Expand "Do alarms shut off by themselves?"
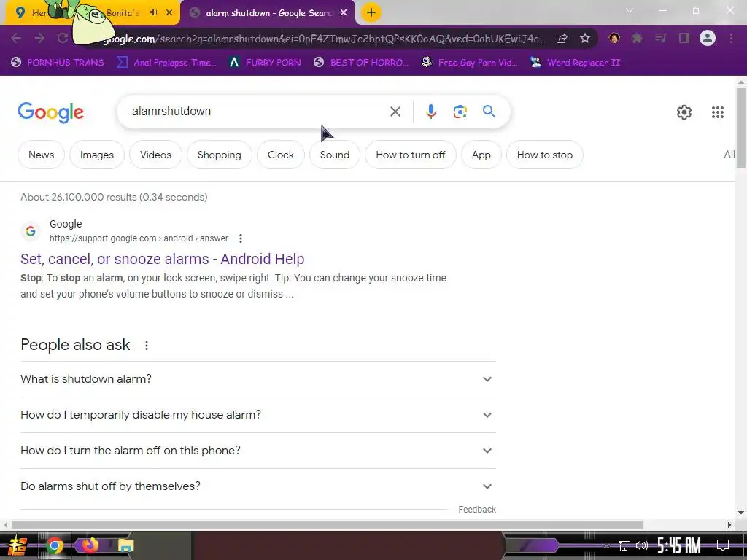The width and height of the screenshot is (747, 560). [258, 486]
